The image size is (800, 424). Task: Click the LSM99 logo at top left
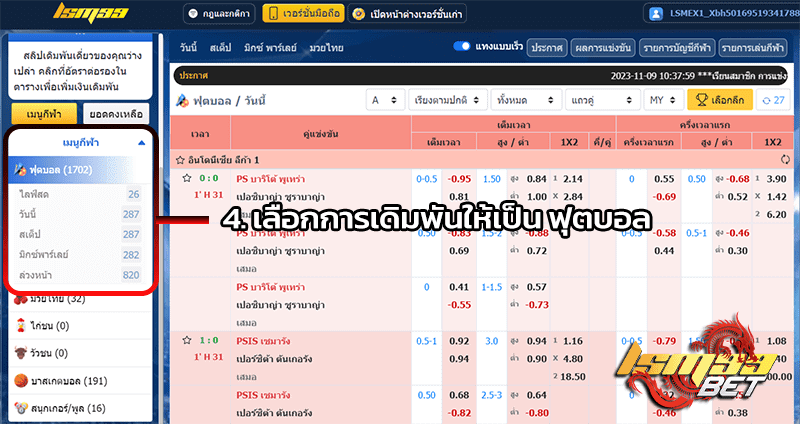[90, 13]
